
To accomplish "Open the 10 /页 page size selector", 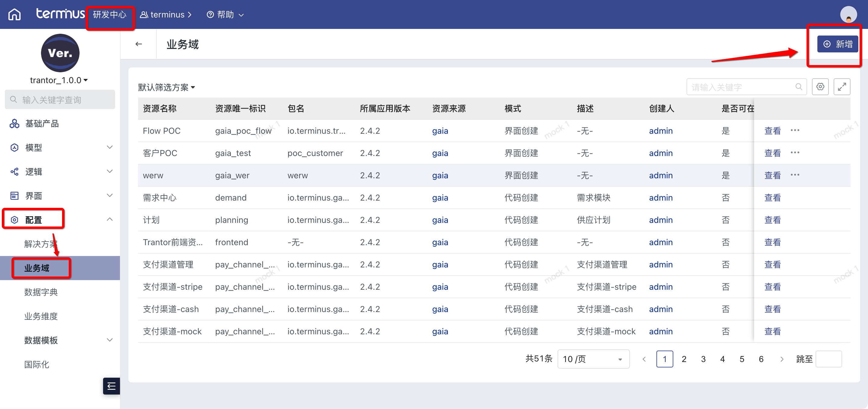I will [593, 359].
